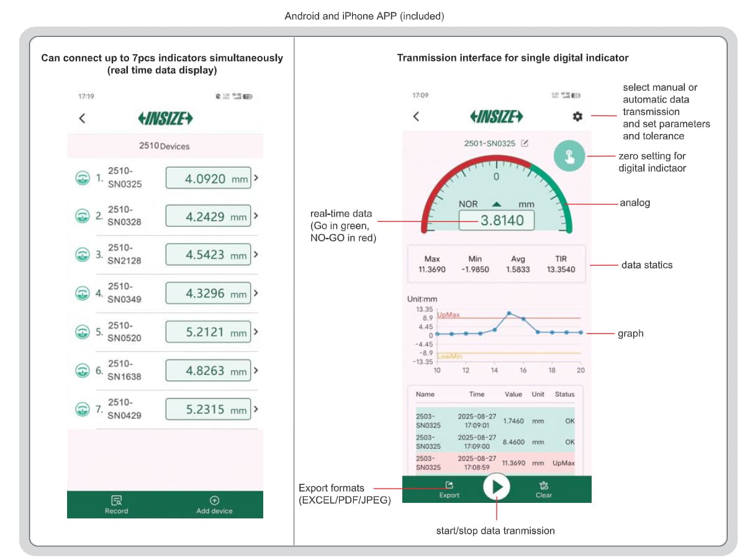745x560 pixels.
Task: Expand device 2510-SN0520 chevron
Action: [x=256, y=332]
